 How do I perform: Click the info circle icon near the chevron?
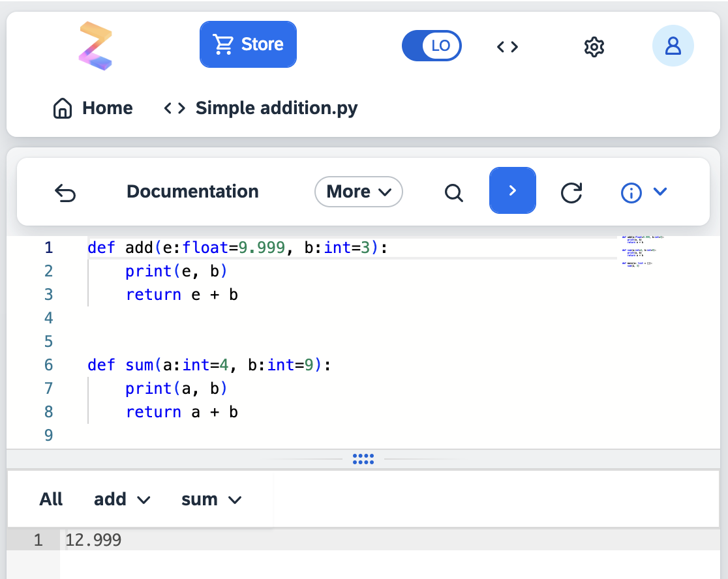tap(631, 192)
